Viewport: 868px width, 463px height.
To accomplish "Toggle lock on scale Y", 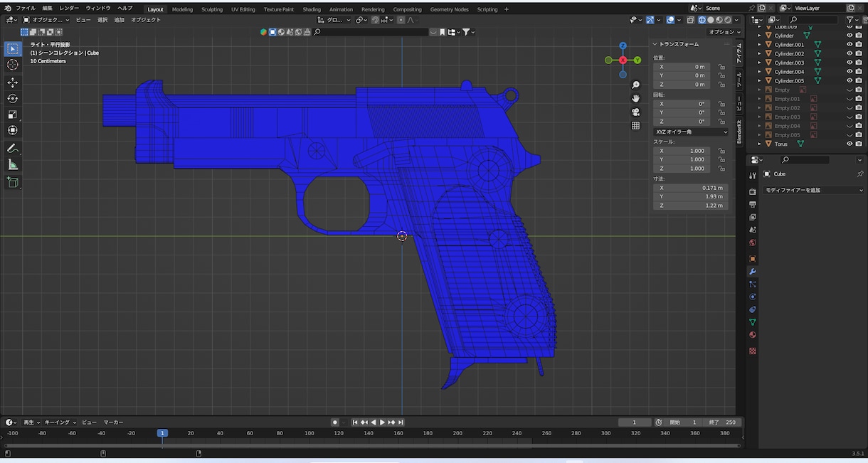I will [x=721, y=159].
